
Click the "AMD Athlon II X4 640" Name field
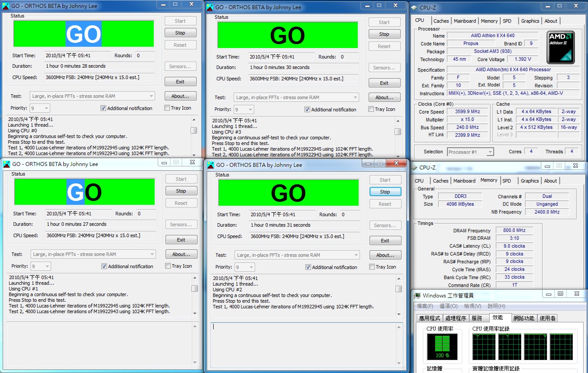click(x=493, y=36)
